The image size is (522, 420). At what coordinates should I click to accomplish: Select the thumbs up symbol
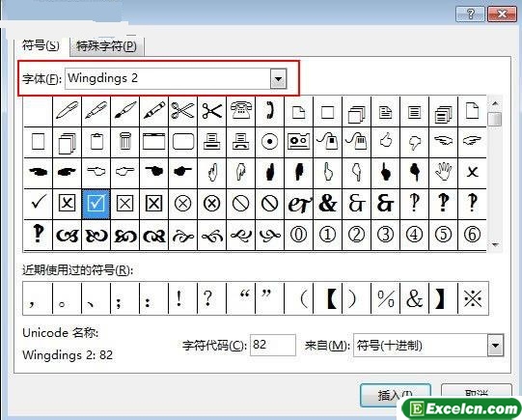(386, 142)
